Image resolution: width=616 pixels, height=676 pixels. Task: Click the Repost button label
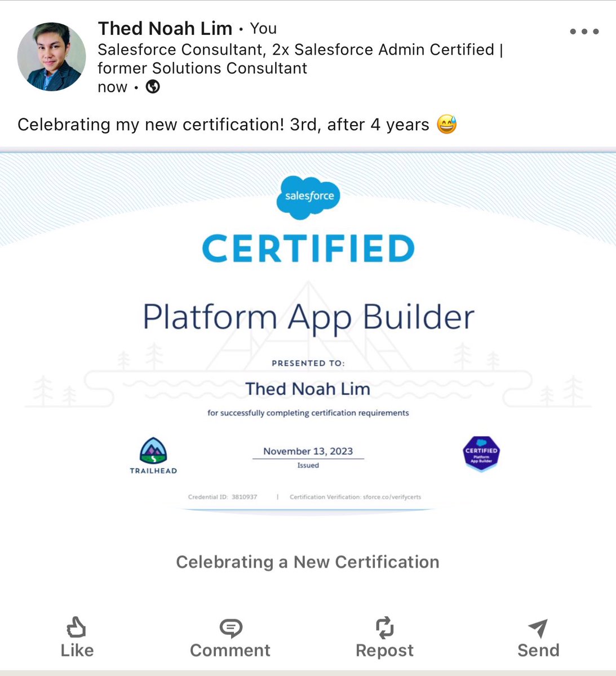click(x=384, y=651)
